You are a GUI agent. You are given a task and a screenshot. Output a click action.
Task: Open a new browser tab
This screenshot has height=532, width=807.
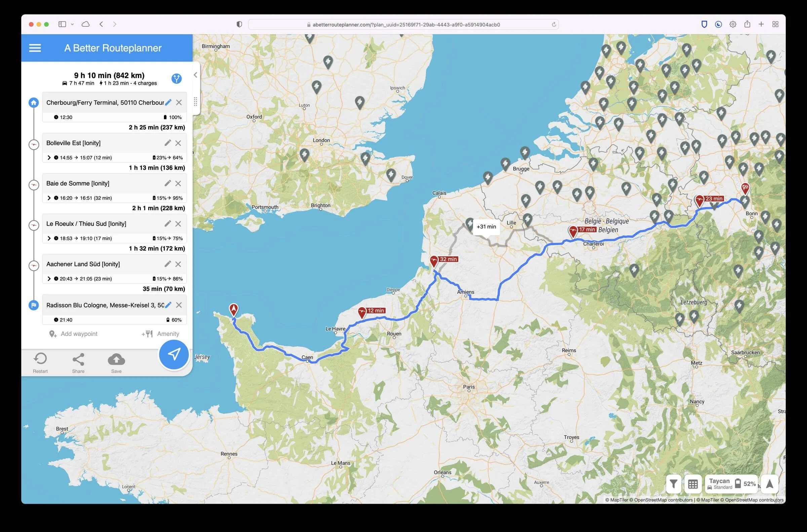pos(761,24)
